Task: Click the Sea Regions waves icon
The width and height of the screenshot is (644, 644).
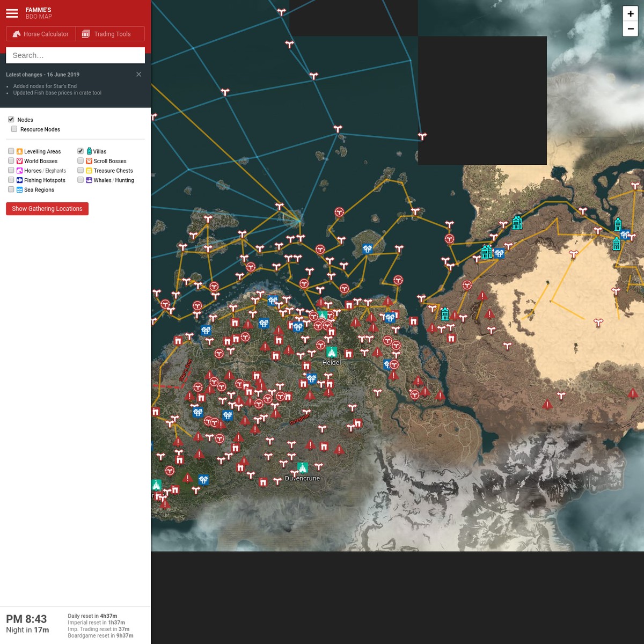Action: (x=19, y=189)
